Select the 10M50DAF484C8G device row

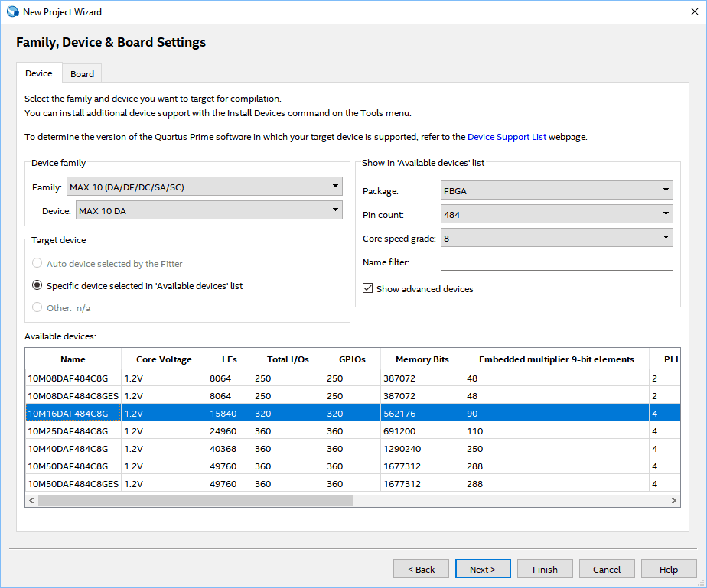(68, 466)
